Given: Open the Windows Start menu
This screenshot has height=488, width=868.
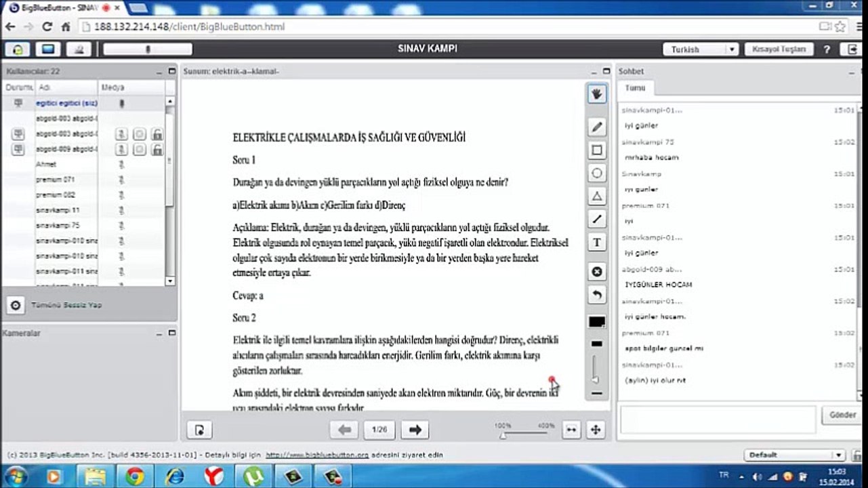Looking at the screenshot, I should pyautogui.click(x=14, y=476).
